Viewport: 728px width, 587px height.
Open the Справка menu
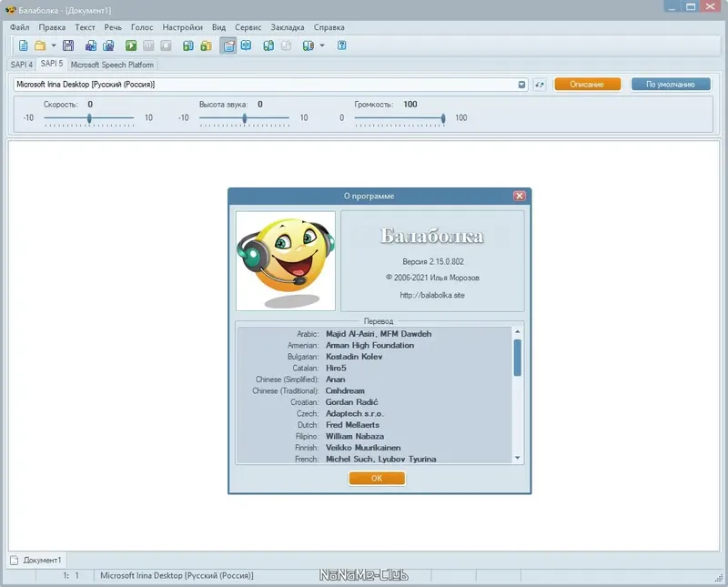[x=329, y=27]
